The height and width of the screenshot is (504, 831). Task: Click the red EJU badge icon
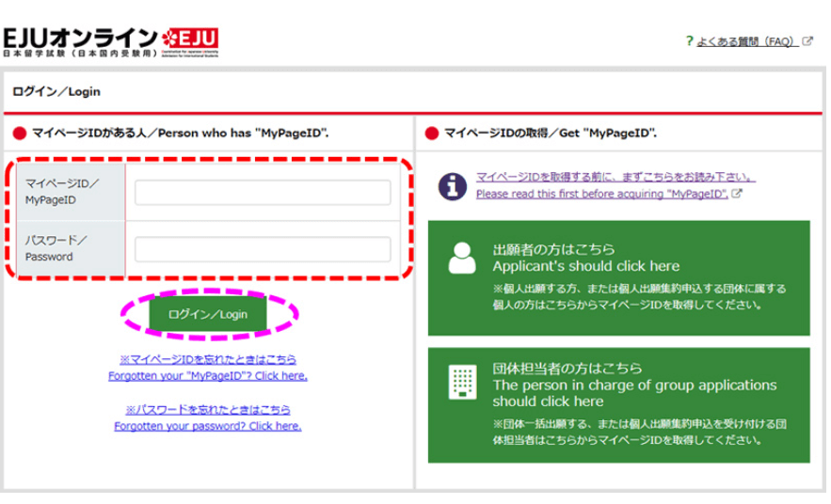click(x=190, y=39)
